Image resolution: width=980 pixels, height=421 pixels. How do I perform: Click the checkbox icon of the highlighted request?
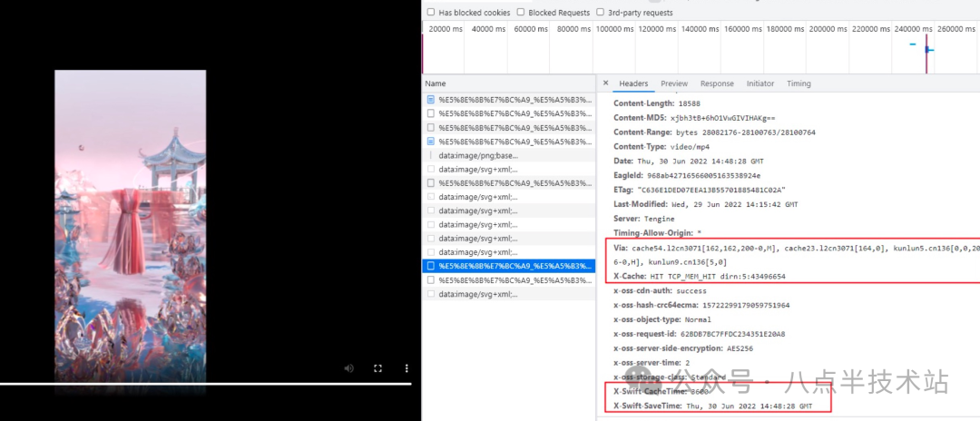(x=431, y=266)
